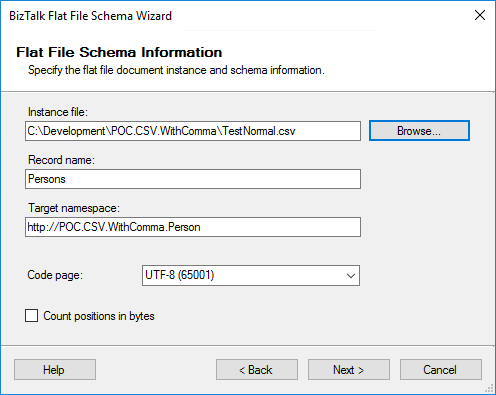Click the 'Code page:' label

[55, 275]
